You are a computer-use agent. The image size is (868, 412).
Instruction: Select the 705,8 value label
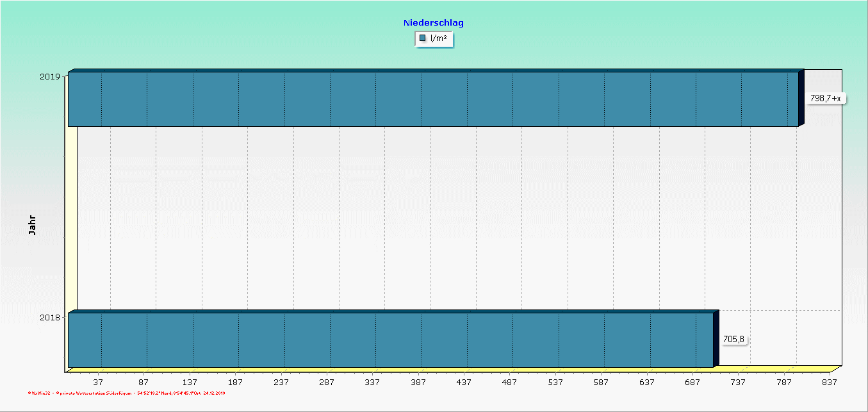(734, 340)
